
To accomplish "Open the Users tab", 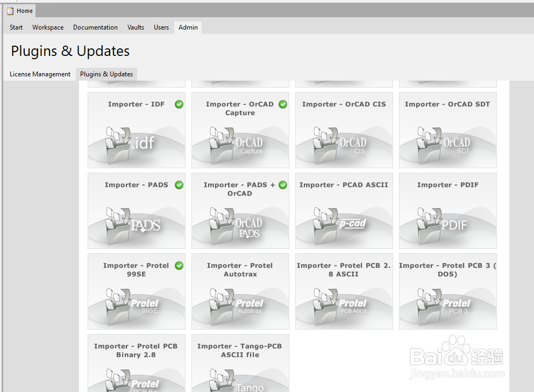I will (x=161, y=27).
